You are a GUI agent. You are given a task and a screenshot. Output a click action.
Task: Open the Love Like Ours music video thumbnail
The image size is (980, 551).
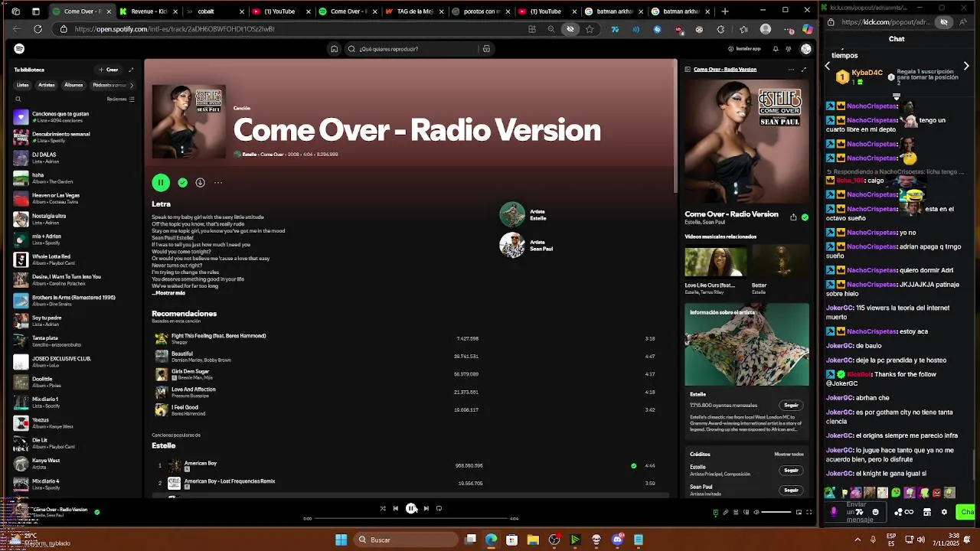[715, 262]
